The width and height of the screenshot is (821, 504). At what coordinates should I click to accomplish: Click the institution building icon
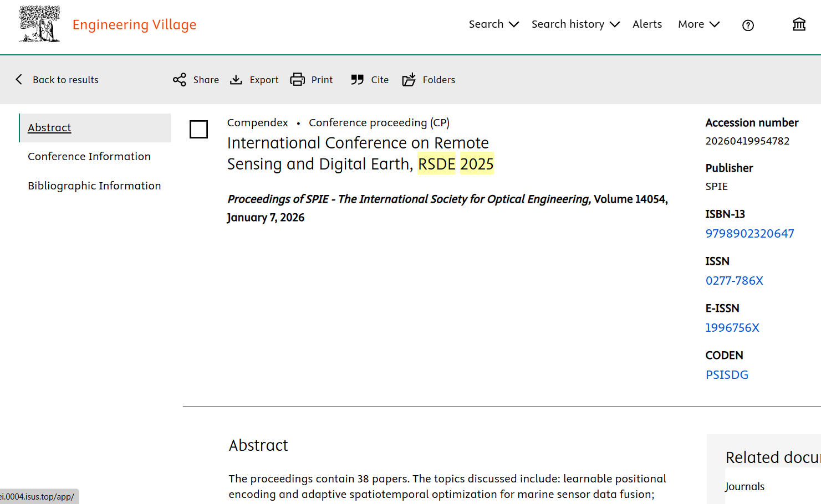(799, 24)
